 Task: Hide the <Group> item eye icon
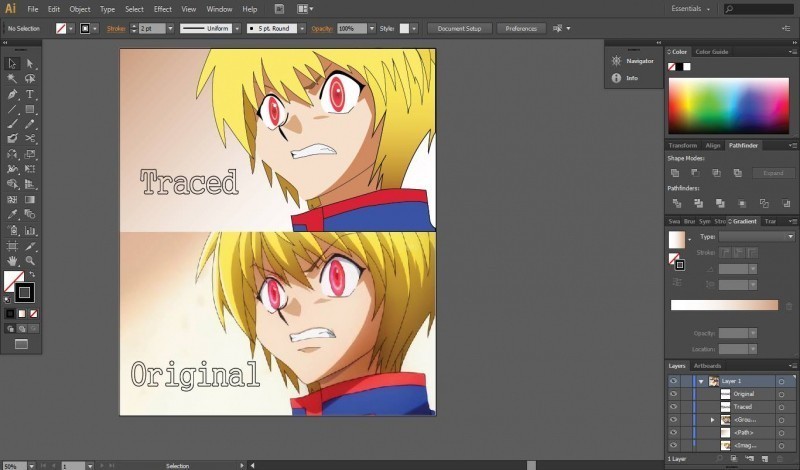[x=673, y=419]
